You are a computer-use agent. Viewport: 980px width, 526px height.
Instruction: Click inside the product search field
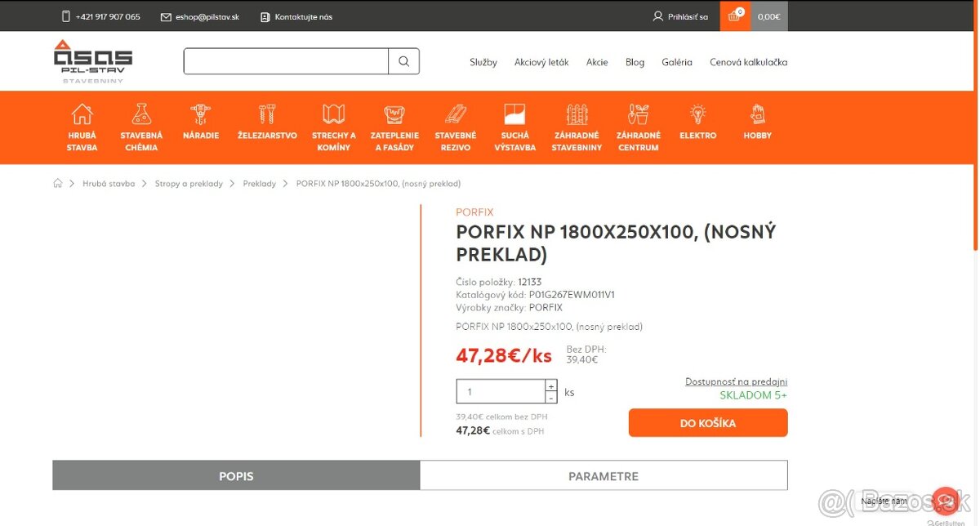point(284,60)
